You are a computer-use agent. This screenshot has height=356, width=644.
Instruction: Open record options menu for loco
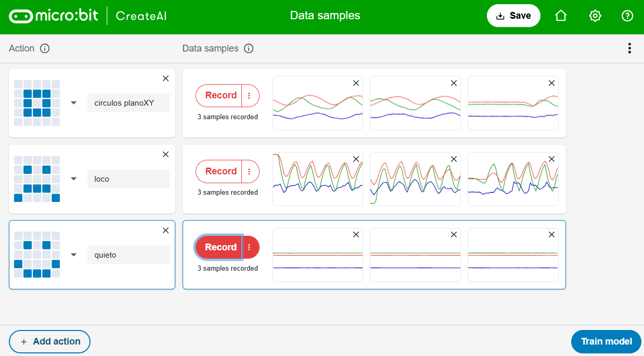[250, 171]
